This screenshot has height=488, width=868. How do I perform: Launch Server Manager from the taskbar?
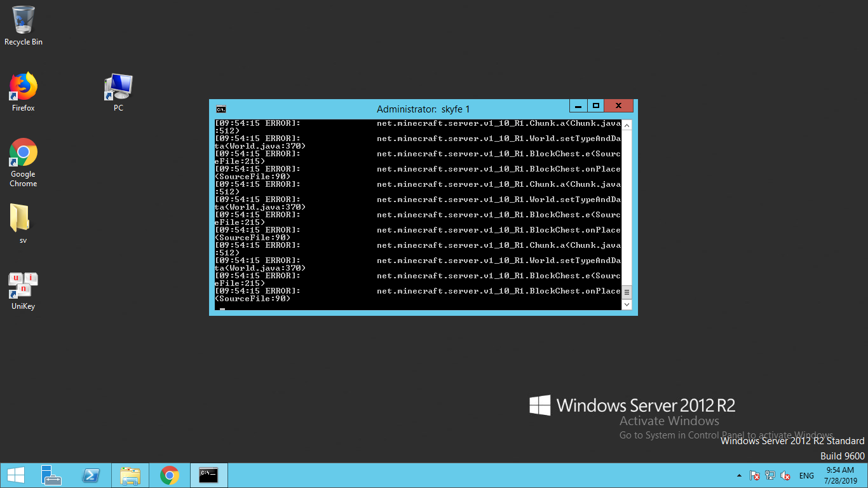51,475
